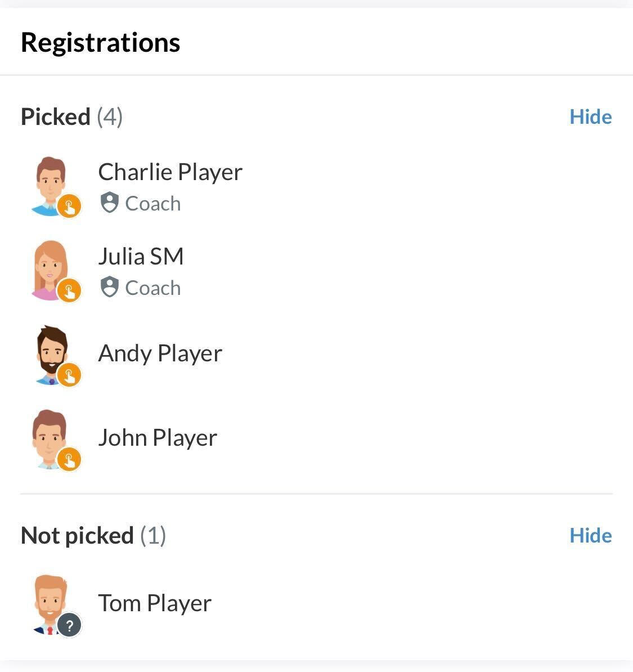
Task: Click Tom Player's avatar picture
Action: pos(51,603)
